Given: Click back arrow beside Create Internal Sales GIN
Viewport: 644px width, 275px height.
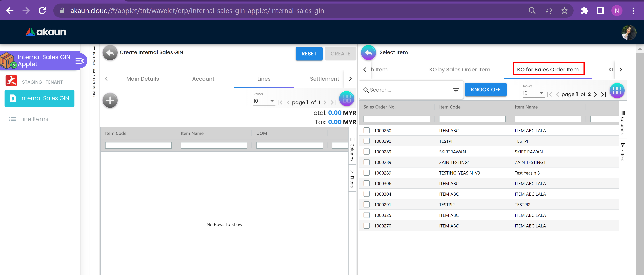Looking at the screenshot, I should 110,53.
